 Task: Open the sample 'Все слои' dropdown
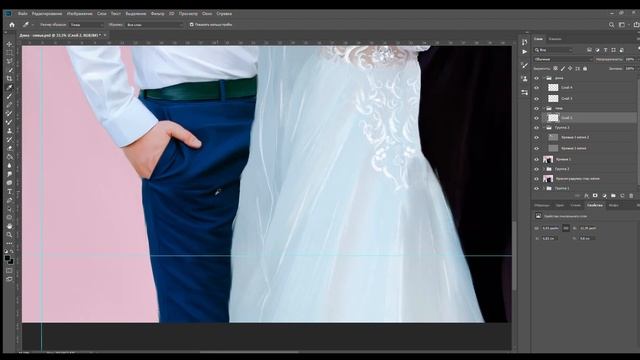[x=155, y=25]
